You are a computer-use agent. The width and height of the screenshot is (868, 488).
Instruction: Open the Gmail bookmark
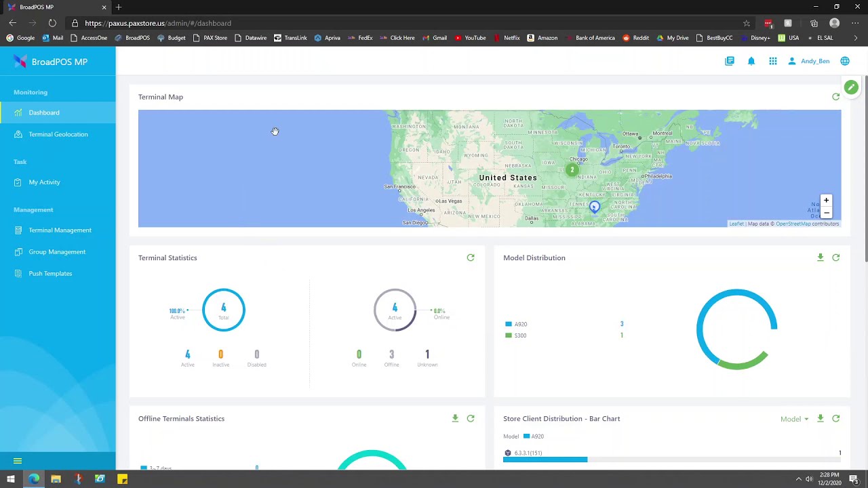(434, 38)
